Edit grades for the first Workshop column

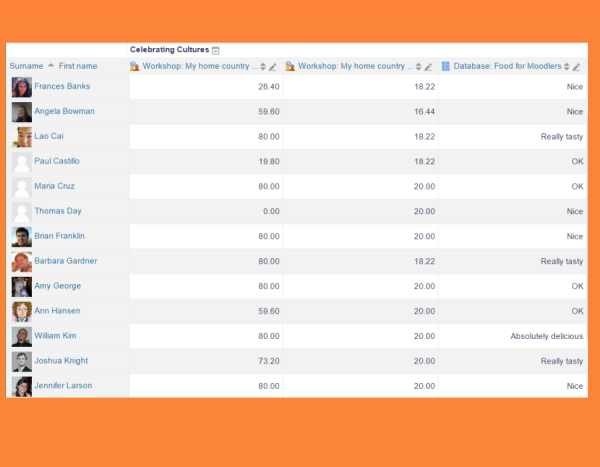[x=273, y=67]
